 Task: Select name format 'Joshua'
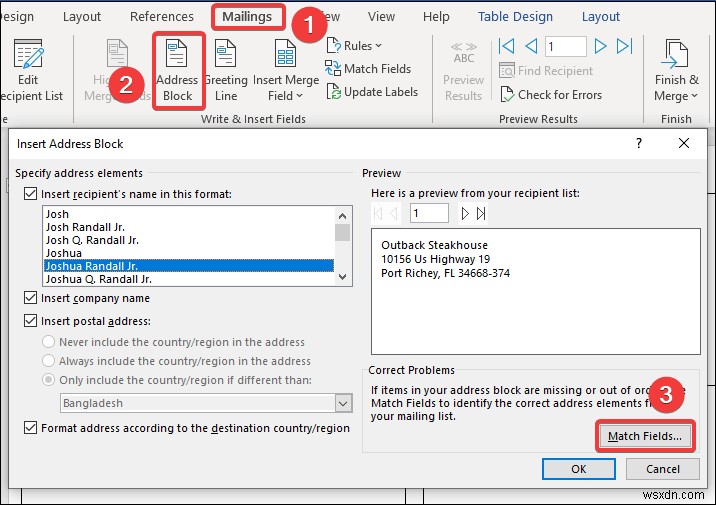(189, 253)
